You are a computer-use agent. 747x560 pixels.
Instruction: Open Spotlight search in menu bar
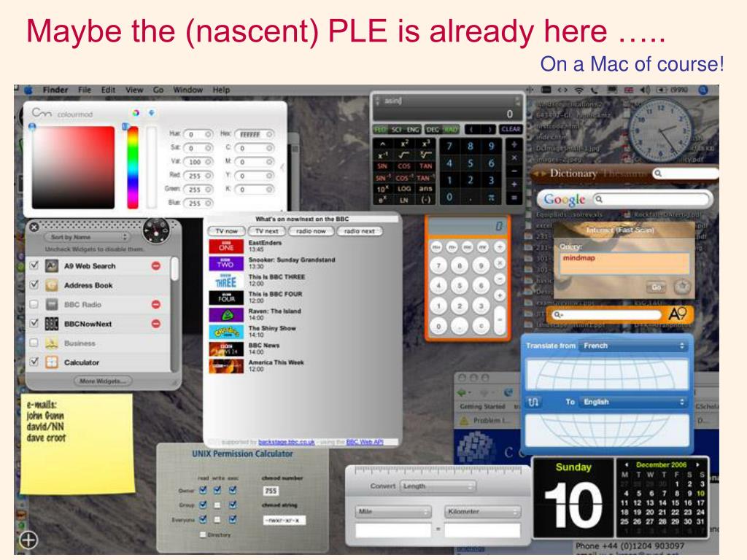click(703, 90)
